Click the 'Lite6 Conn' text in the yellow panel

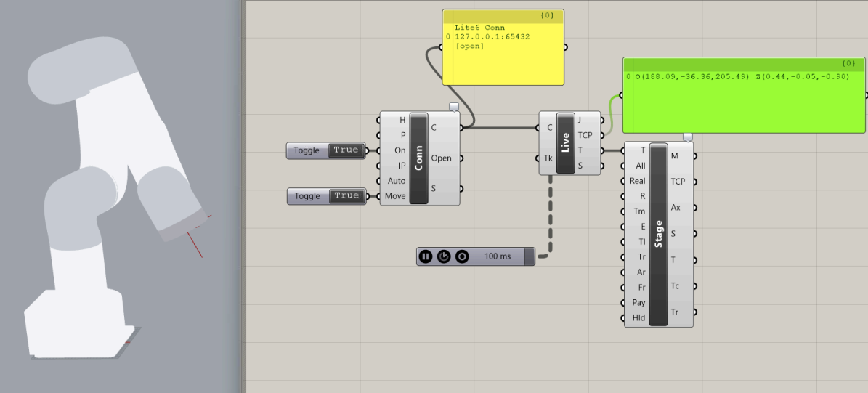click(x=479, y=28)
